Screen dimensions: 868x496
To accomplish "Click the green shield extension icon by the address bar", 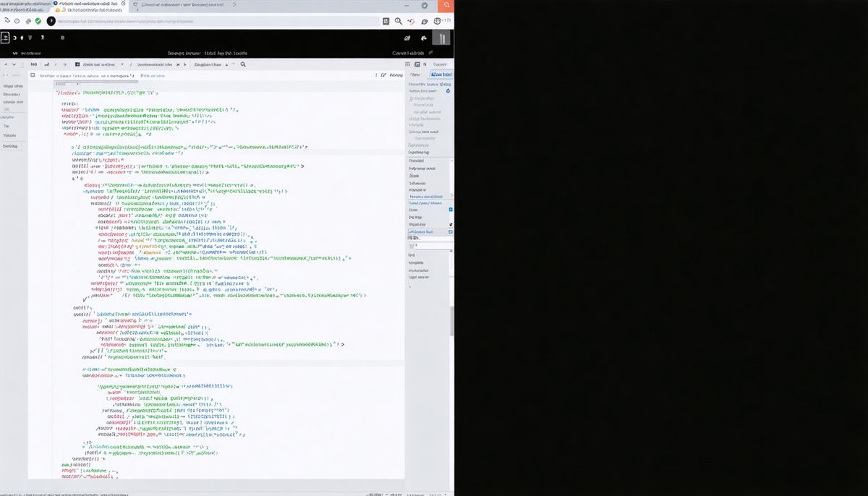I will tap(38, 21).
